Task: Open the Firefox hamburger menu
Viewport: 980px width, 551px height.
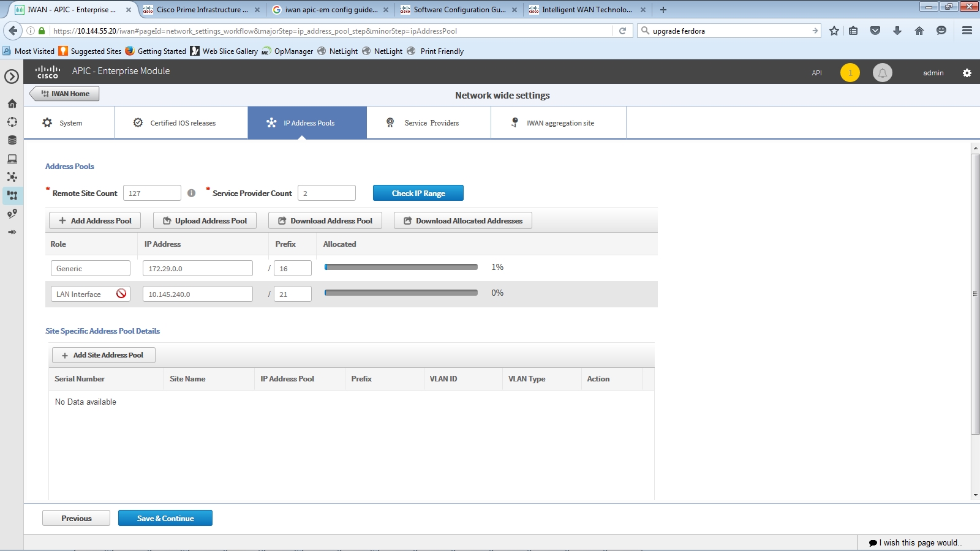Action: (x=967, y=31)
